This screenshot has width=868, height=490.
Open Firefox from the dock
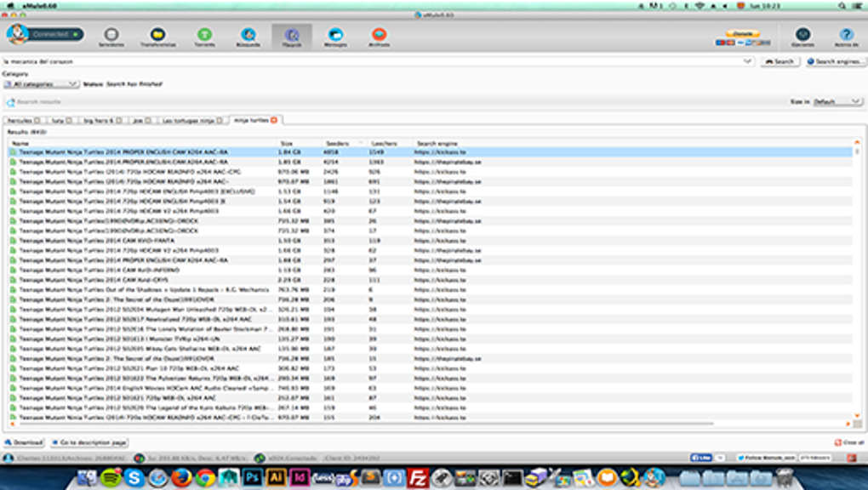click(x=181, y=477)
